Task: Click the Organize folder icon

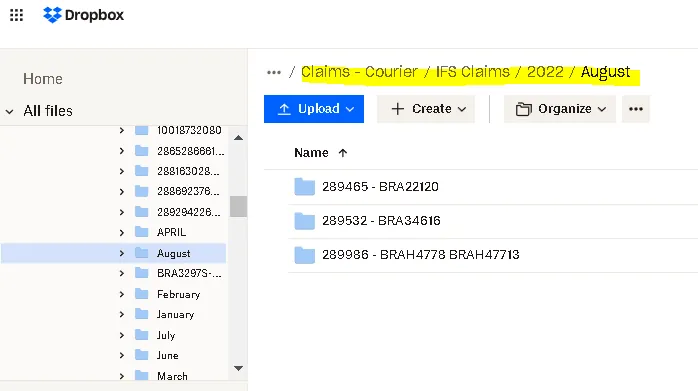Action: tap(524, 109)
